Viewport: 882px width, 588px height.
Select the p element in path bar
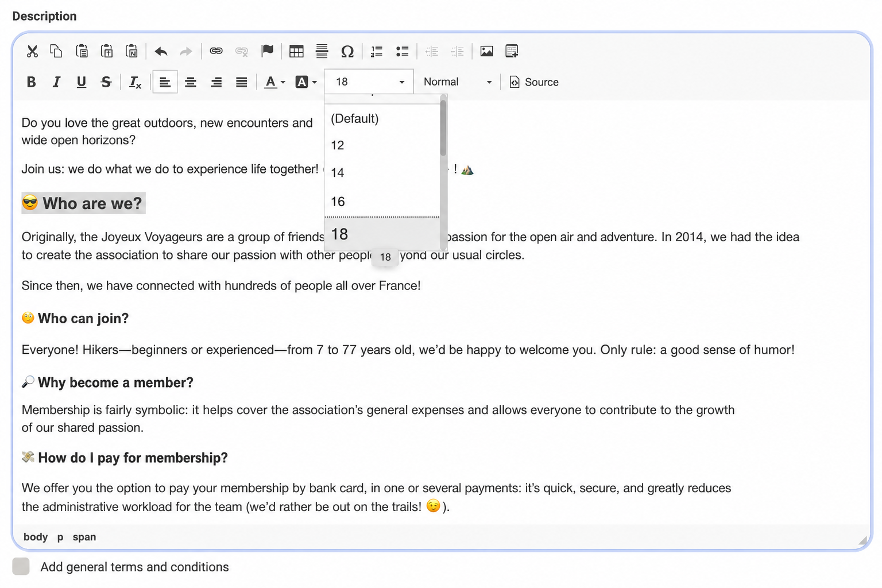point(60,537)
